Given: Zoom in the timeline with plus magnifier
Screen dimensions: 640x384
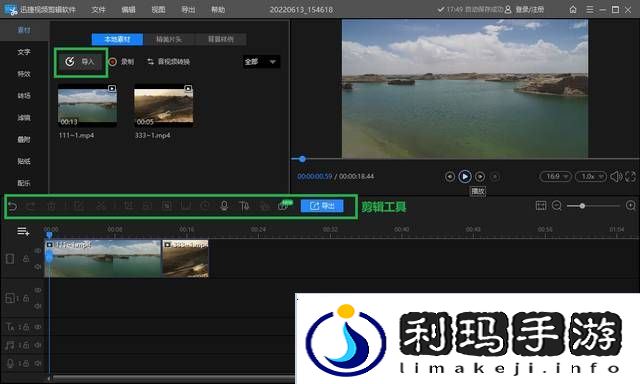Looking at the screenshot, I should pyautogui.click(x=631, y=205).
